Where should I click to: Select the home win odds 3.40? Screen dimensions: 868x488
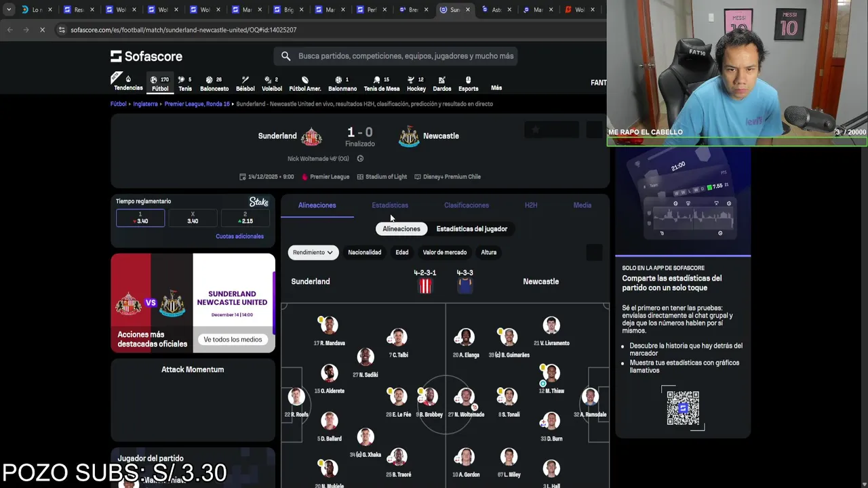tap(140, 218)
